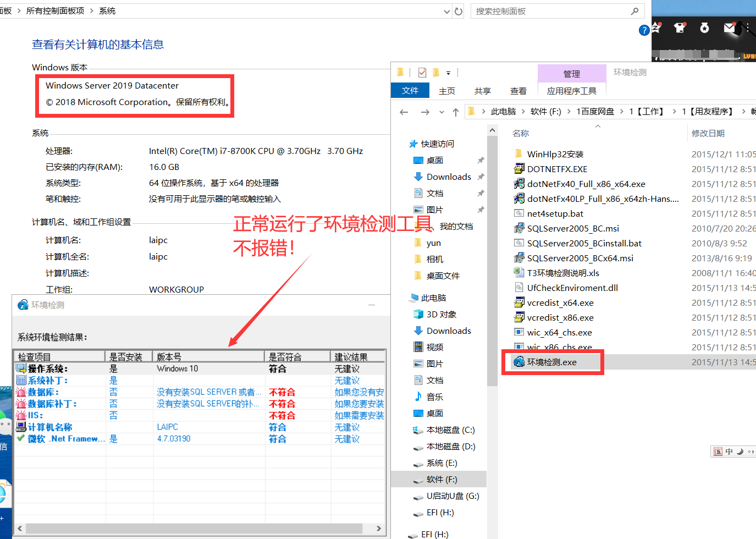
Task: Open the 查看 ribbon tab
Action: click(518, 91)
